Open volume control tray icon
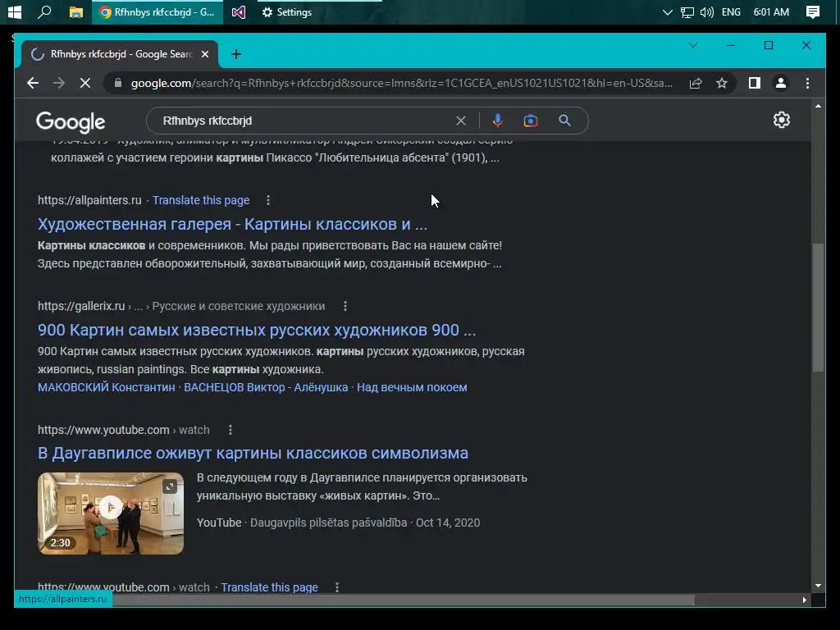 706,11
